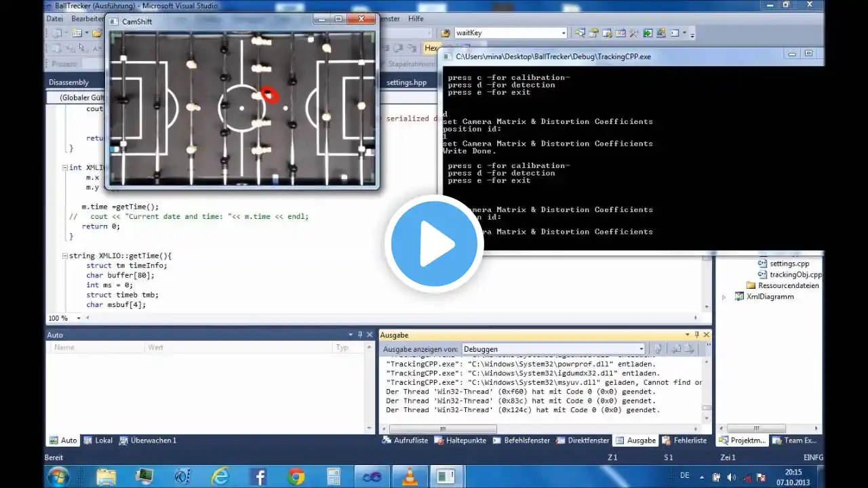Select the XmlDiagramm tree item
Viewport: 868px width, 488px height.
764,297
